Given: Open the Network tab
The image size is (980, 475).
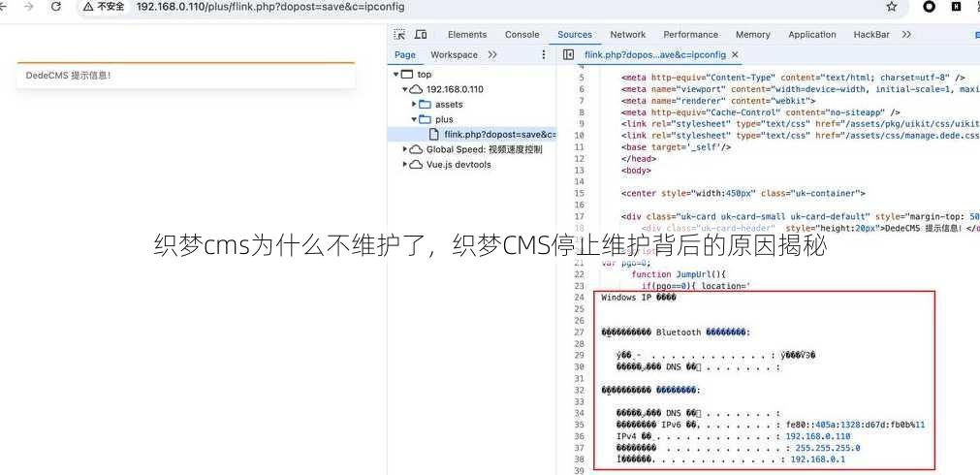Looking at the screenshot, I should tap(627, 34).
